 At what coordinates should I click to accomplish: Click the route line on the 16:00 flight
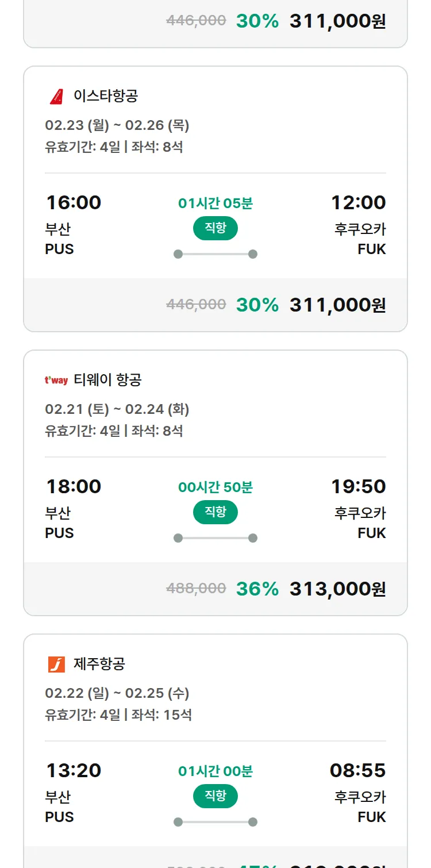tap(215, 254)
